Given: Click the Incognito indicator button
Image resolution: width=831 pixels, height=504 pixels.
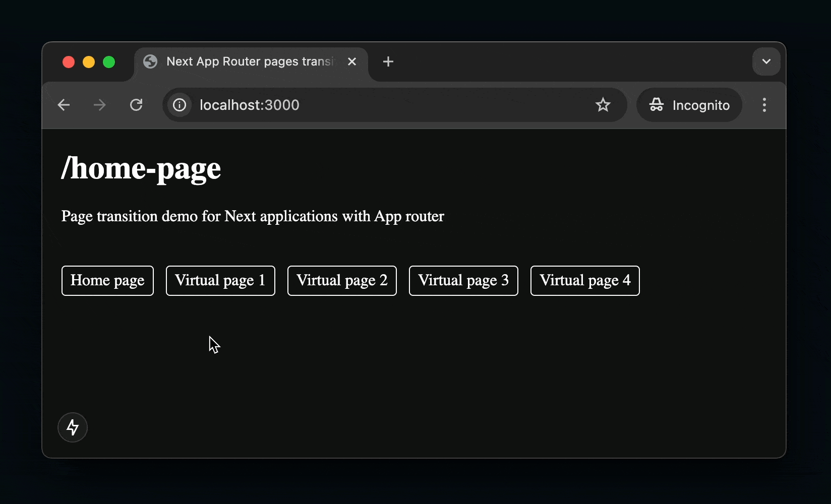Looking at the screenshot, I should coord(689,105).
